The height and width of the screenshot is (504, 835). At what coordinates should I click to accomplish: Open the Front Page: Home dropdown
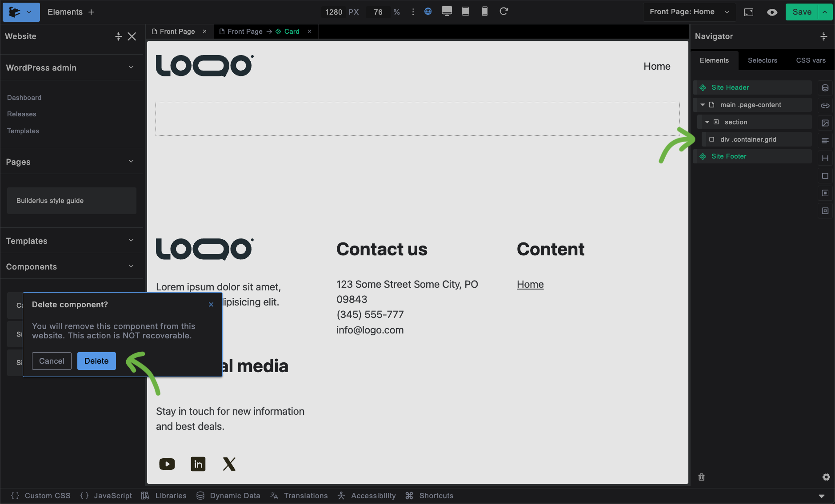coord(689,12)
